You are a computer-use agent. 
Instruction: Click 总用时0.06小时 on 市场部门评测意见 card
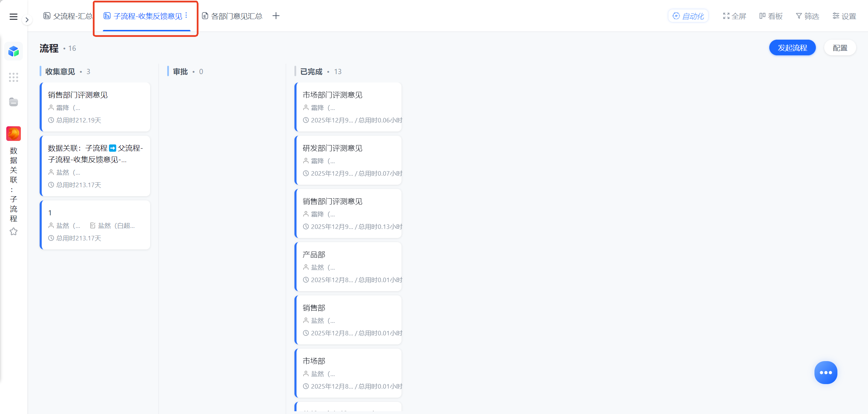click(380, 120)
